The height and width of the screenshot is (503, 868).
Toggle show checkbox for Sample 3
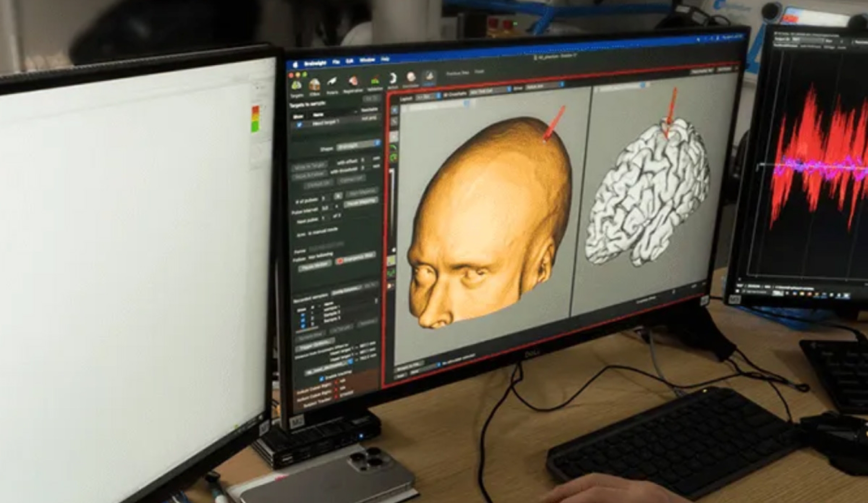[303, 325]
